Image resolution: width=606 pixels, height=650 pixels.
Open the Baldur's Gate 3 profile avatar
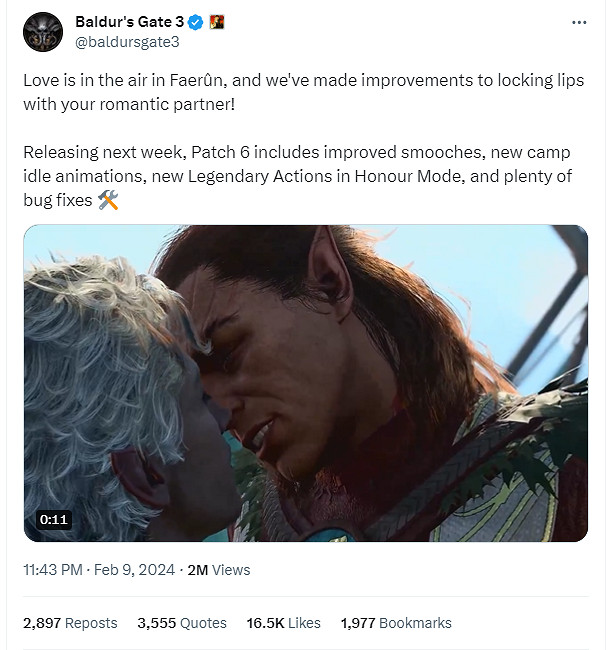pos(43,32)
